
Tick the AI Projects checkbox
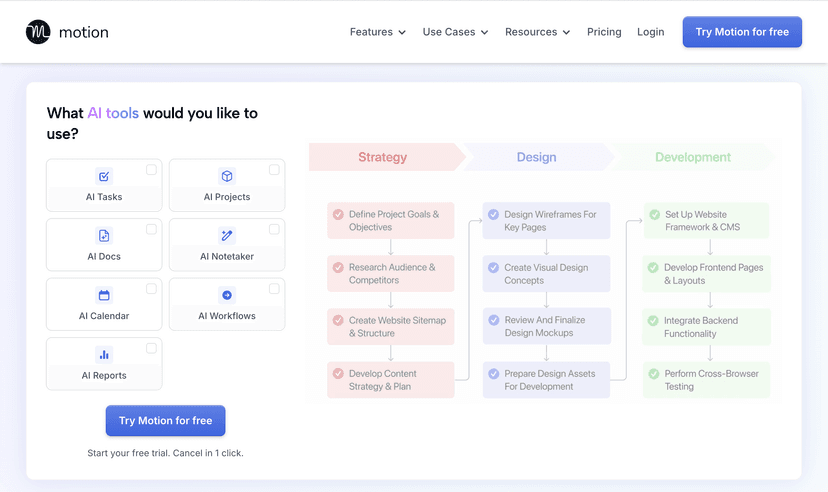[274, 169]
